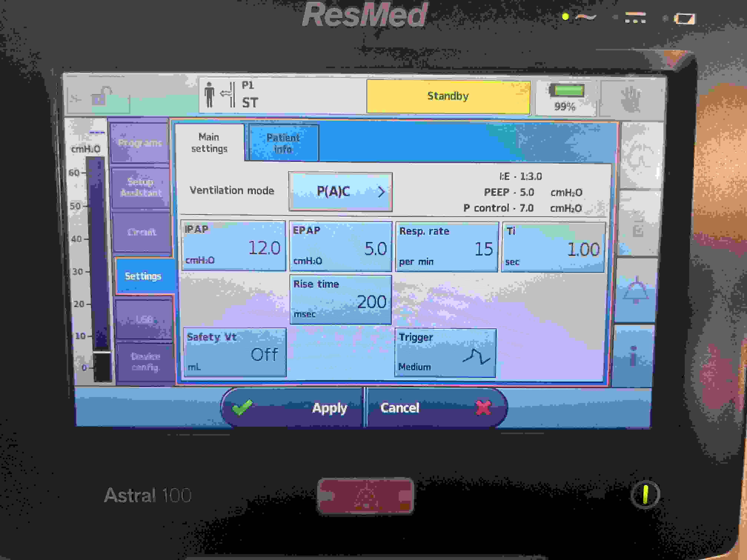Image resolution: width=747 pixels, height=560 pixels.
Task: Open the information 'i' menu
Action: 634,356
